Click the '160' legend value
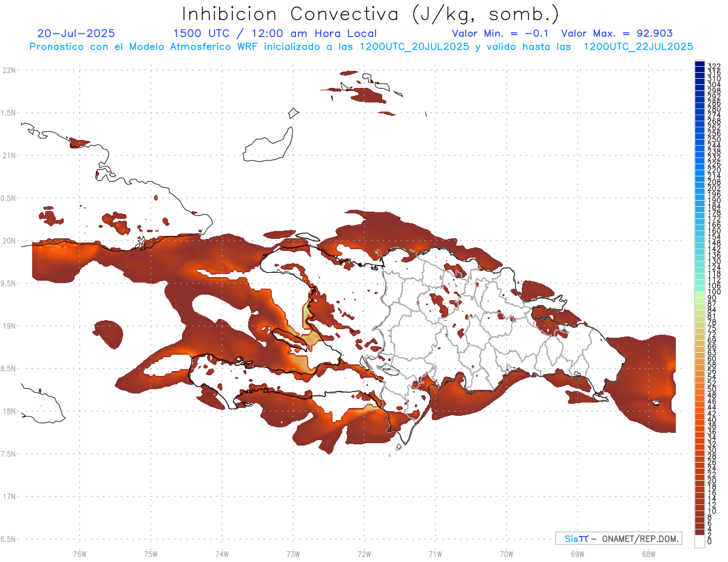728x562 pixels. pos(714,231)
